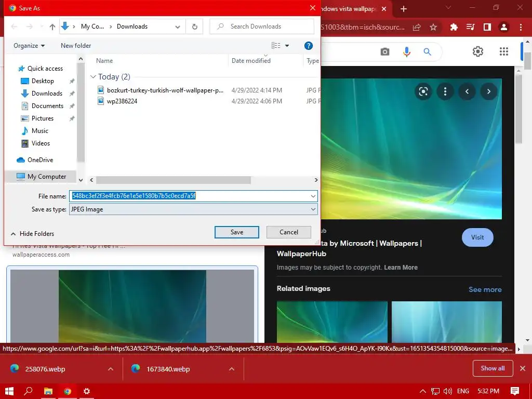Image resolution: width=532 pixels, height=399 pixels.
Task: Open Chrome media control icon
Action: (x=470, y=27)
